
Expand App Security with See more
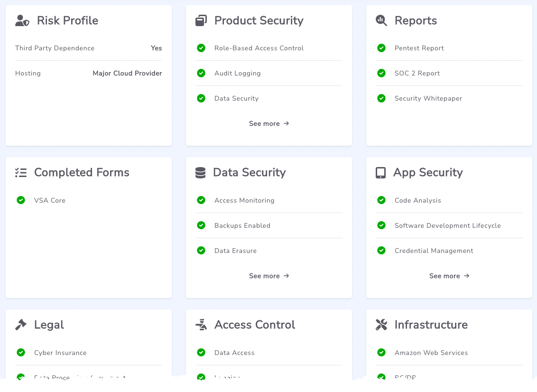coord(449,276)
